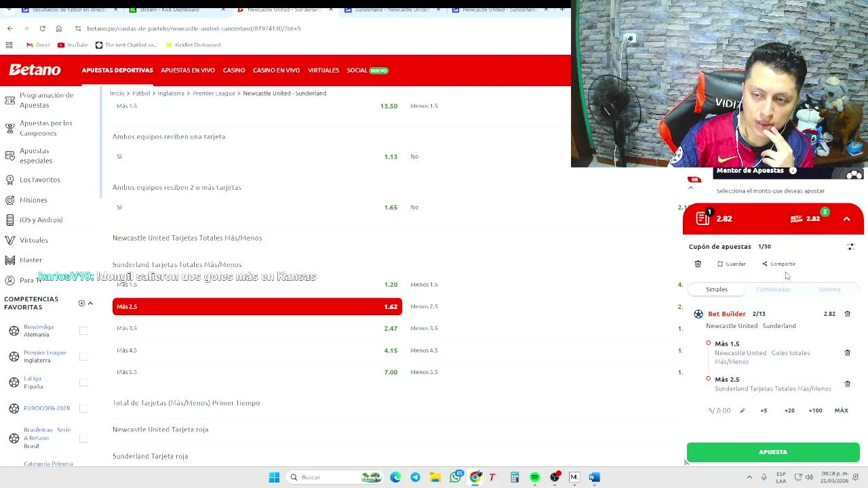Image resolution: width=868 pixels, height=488 pixels.
Task: Go back with browser back arrow
Action: coord(9,28)
